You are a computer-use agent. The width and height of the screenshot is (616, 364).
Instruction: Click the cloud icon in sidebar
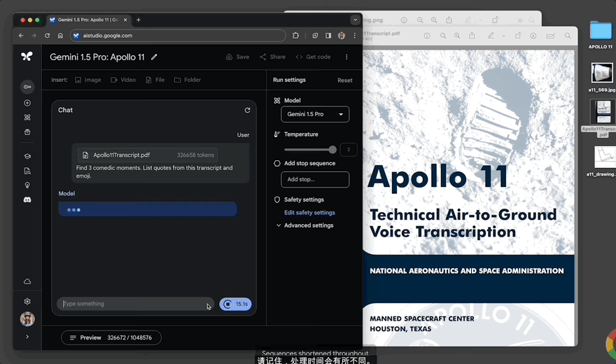[27, 281]
